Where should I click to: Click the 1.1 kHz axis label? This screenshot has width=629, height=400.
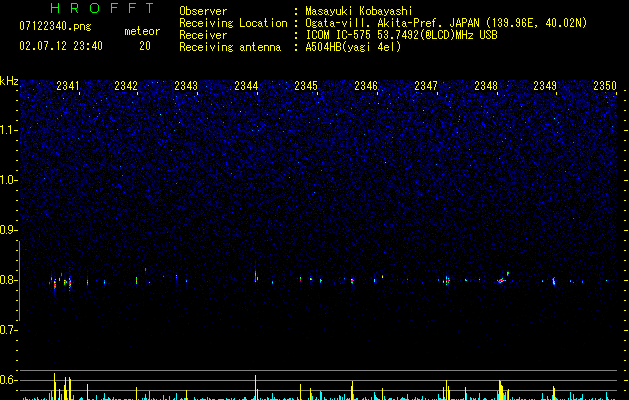pos(8,130)
